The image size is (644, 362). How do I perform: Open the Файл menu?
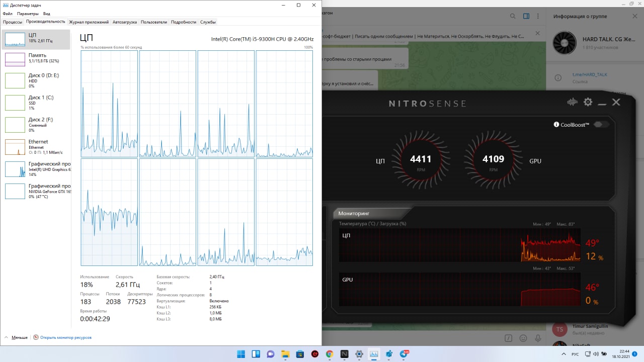(x=8, y=14)
